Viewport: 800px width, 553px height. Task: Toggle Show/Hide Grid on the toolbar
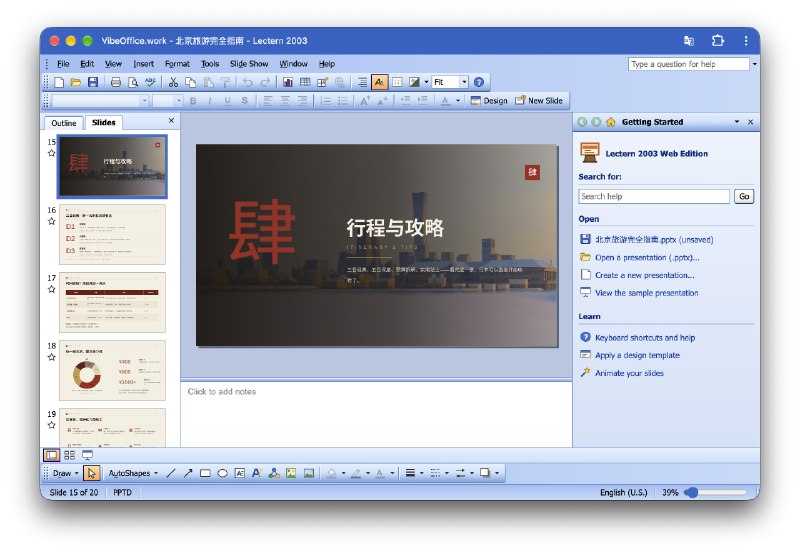397,82
